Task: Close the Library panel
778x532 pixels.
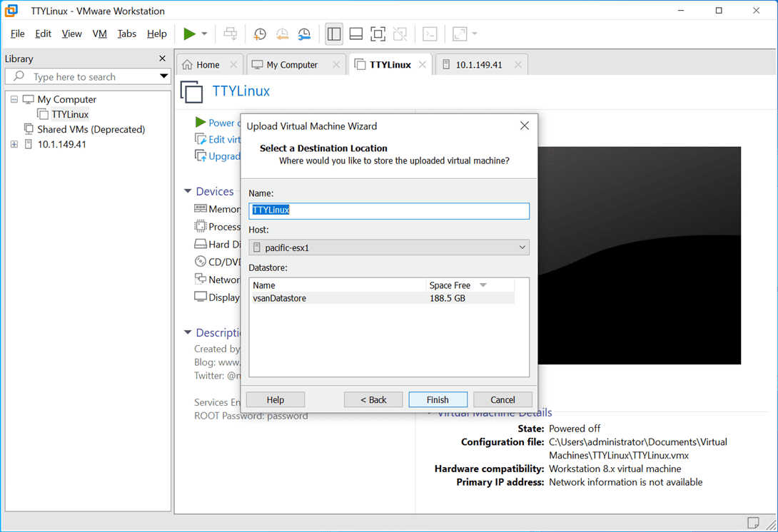Action: [x=162, y=58]
